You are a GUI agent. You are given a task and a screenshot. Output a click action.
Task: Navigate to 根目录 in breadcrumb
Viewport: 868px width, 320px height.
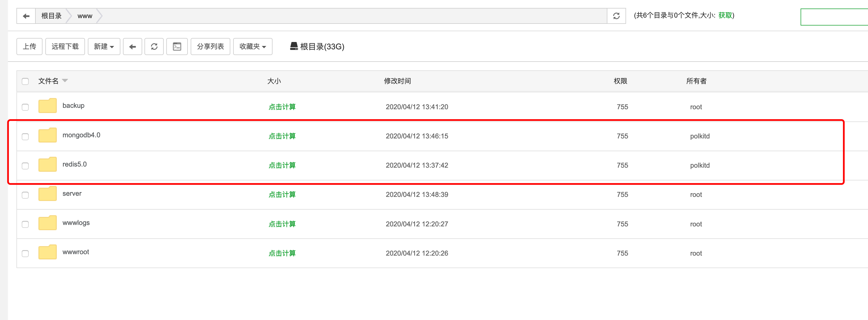pyautogui.click(x=51, y=16)
